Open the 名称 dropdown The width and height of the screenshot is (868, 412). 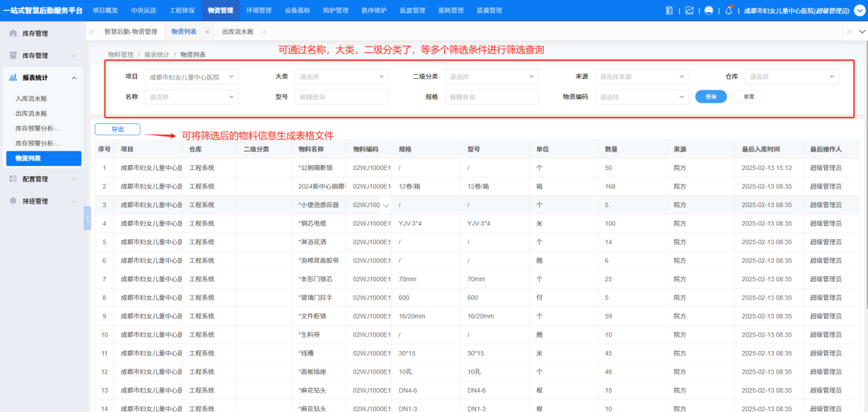(x=191, y=97)
